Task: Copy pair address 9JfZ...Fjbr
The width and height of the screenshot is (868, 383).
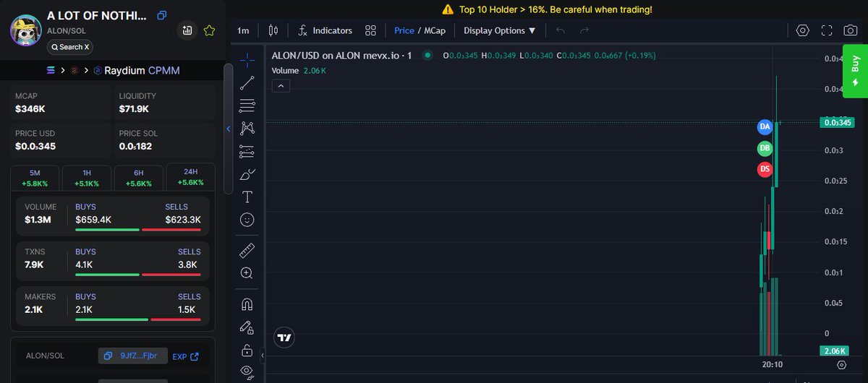Action: 133,356
